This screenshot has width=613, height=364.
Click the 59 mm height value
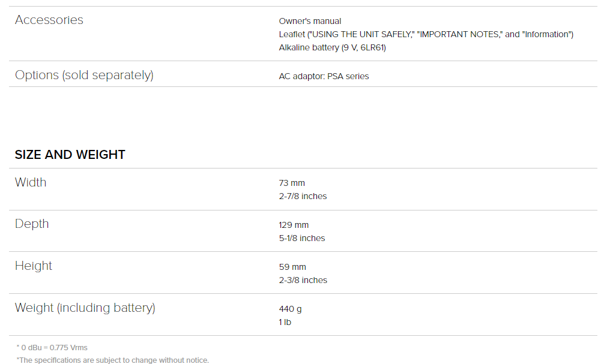pos(292,267)
